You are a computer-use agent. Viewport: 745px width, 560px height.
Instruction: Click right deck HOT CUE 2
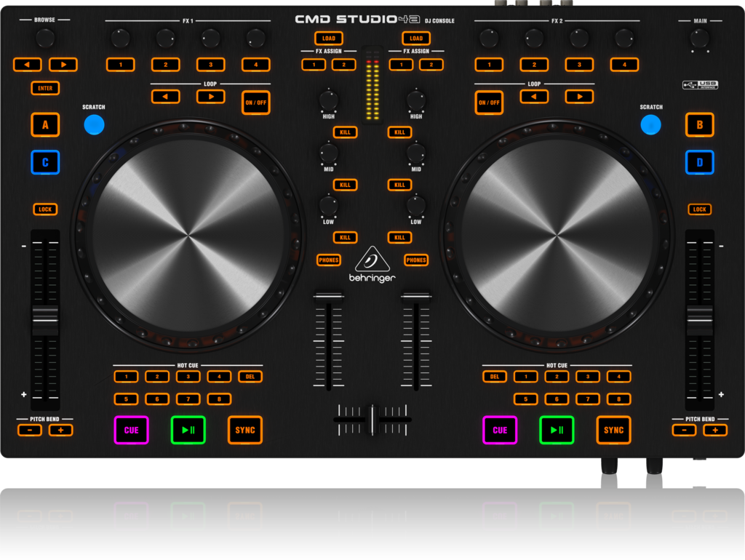tap(557, 377)
